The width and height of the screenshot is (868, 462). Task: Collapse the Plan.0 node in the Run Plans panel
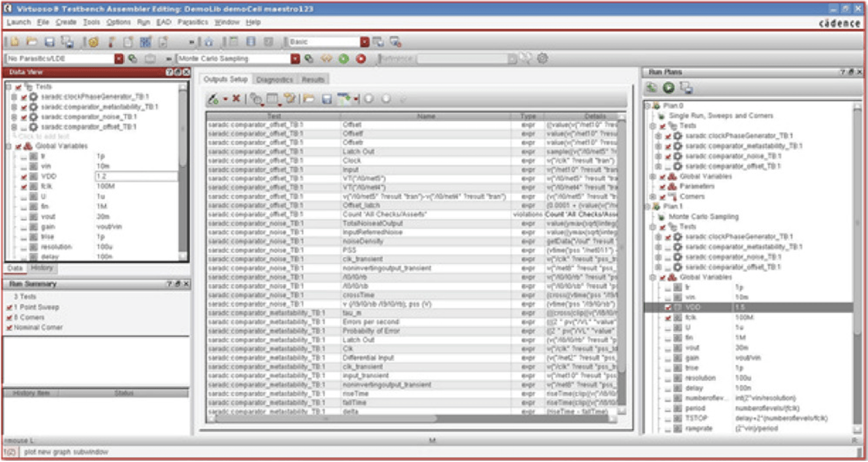pos(648,106)
